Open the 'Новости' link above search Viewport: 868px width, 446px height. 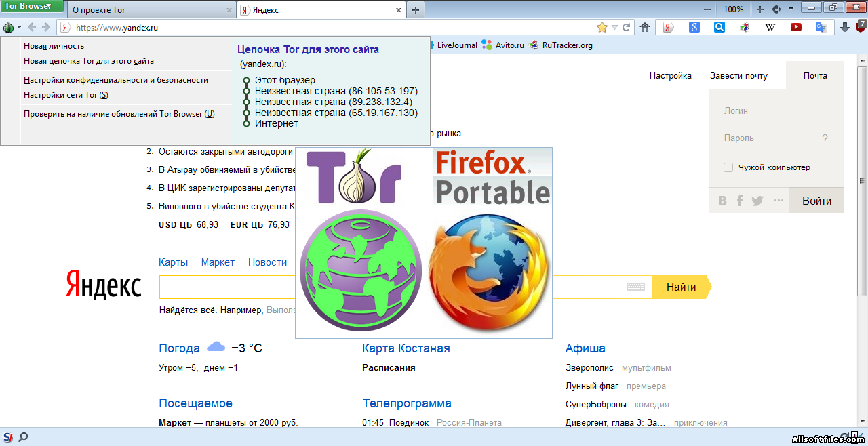(267, 262)
